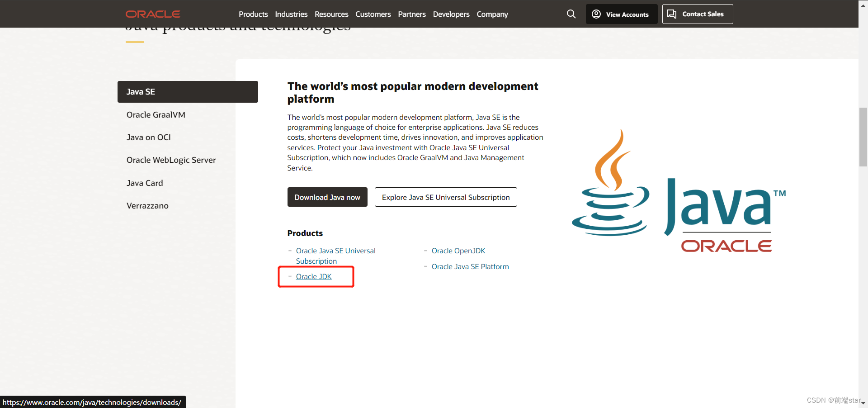Select the Oracle GraalVM sidebar tab
Screen dimensions: 868x408
point(156,115)
